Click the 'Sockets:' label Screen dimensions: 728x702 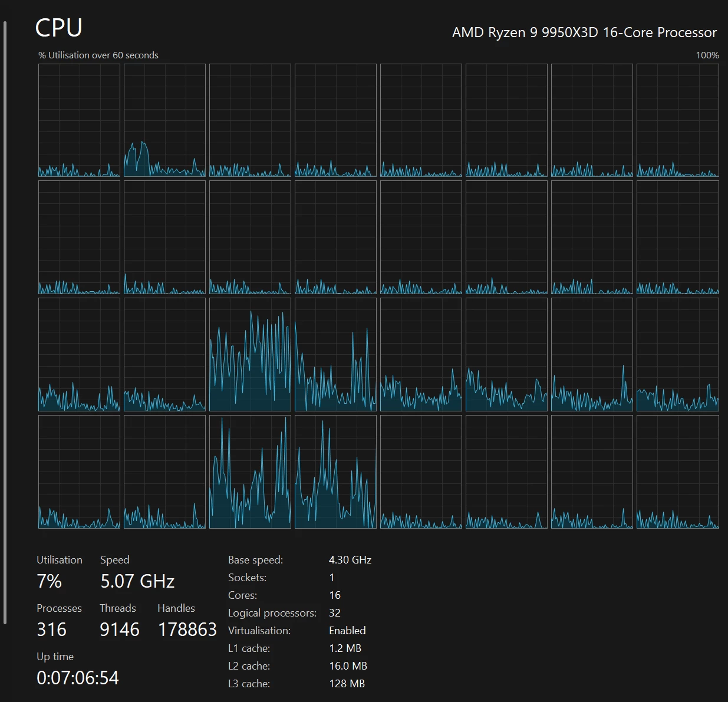[248, 578]
